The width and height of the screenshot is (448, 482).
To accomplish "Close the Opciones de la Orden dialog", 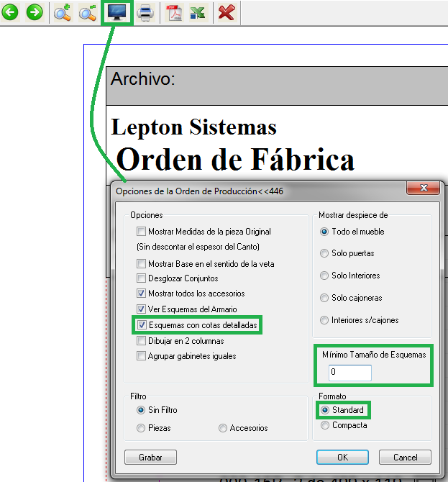I will point(423,188).
